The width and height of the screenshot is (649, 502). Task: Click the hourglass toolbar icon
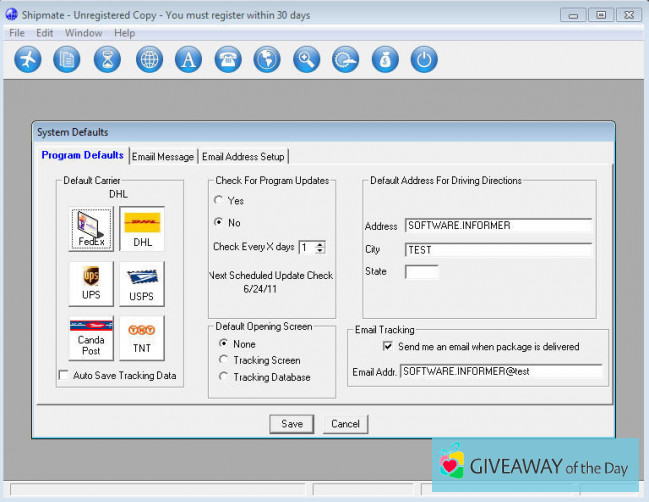(105, 60)
